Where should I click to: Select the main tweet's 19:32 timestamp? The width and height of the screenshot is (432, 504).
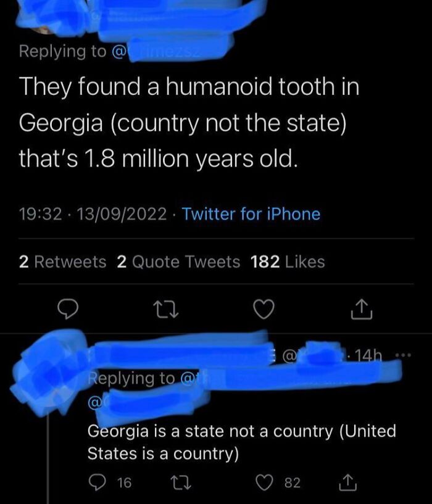(39, 214)
